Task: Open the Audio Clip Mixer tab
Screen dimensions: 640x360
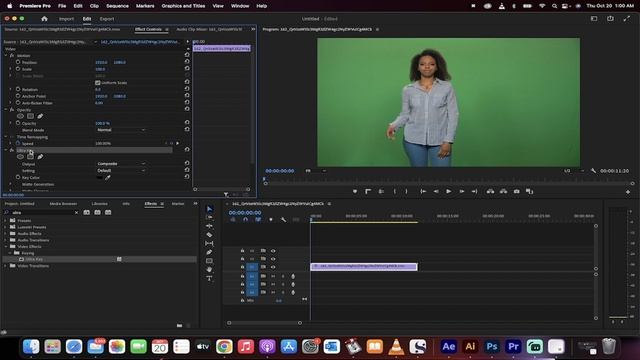Action: point(209,29)
